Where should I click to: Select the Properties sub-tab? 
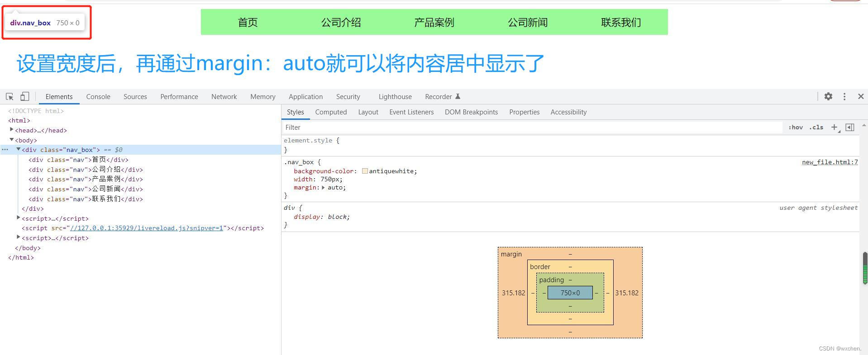tap(525, 112)
